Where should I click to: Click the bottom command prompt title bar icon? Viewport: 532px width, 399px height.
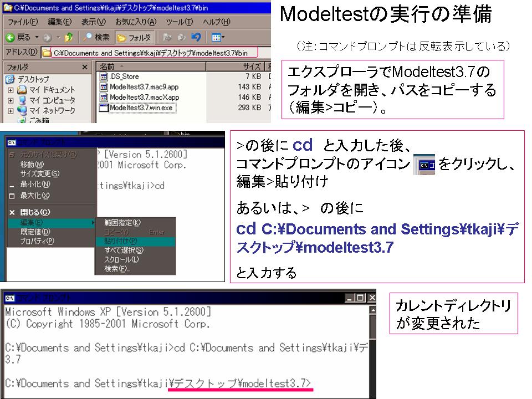click(9, 298)
